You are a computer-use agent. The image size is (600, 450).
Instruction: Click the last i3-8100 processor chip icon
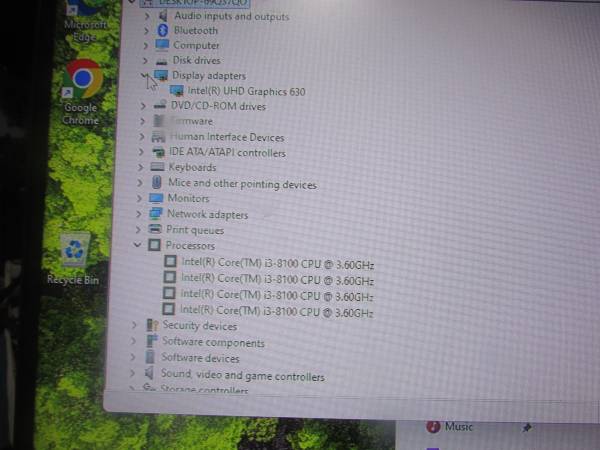pos(168,309)
